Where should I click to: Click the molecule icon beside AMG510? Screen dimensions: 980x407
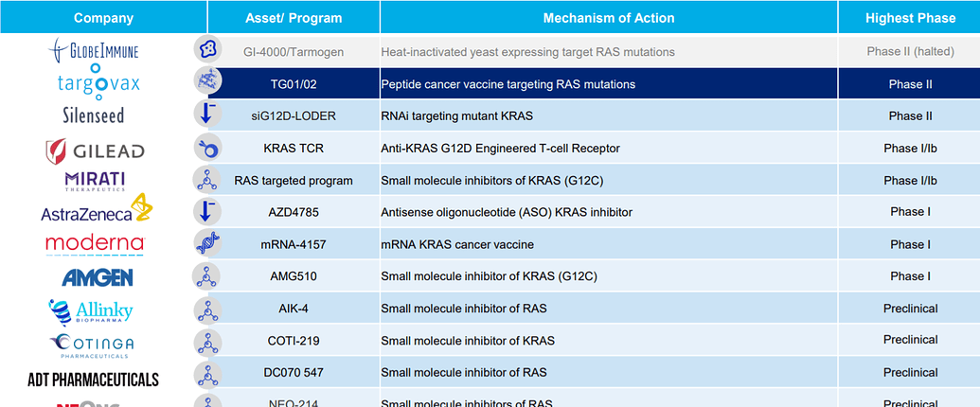[x=206, y=276]
